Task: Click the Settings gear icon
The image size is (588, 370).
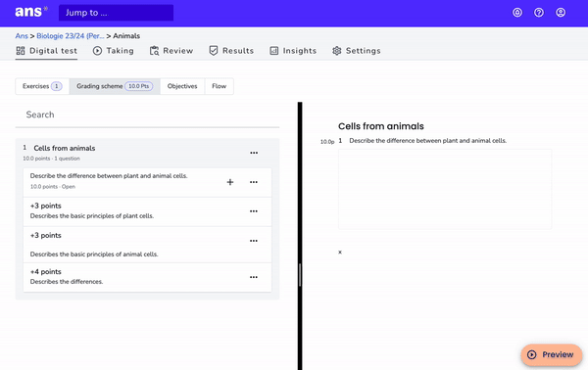Action: pos(337,51)
